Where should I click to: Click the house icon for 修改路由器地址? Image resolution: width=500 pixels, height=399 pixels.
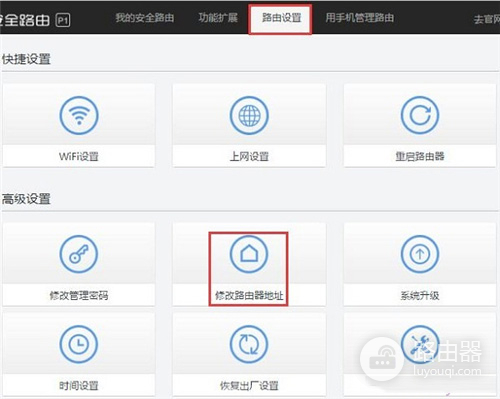[x=249, y=254]
